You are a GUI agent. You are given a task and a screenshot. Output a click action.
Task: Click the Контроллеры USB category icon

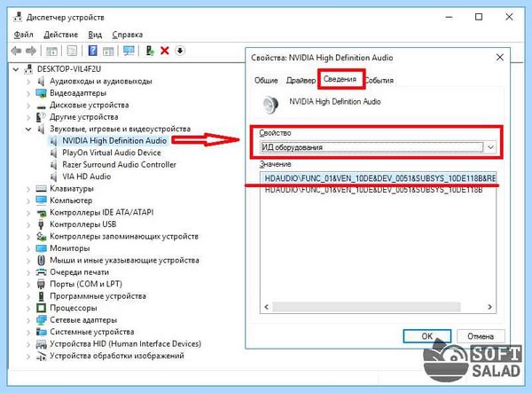pos(41,224)
